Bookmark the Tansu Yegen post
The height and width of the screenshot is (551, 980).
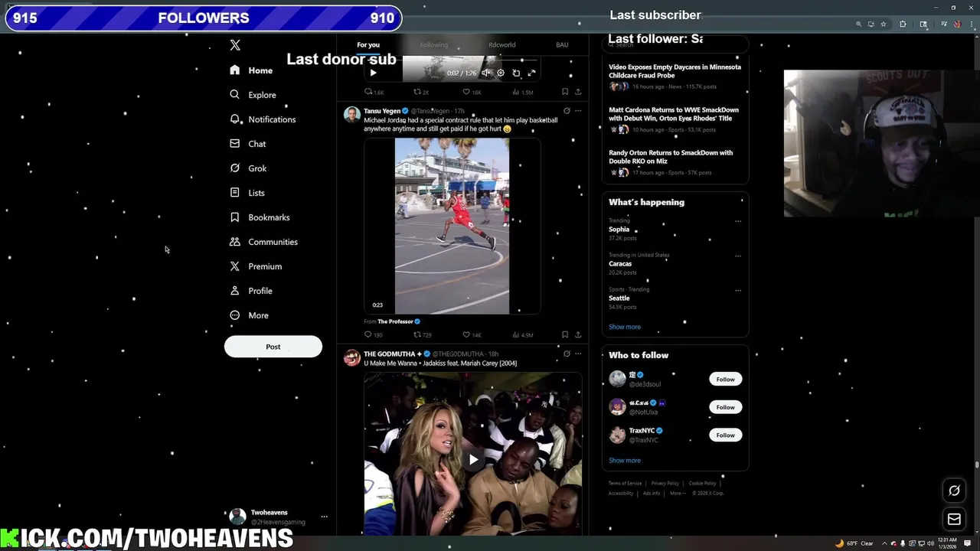click(565, 334)
